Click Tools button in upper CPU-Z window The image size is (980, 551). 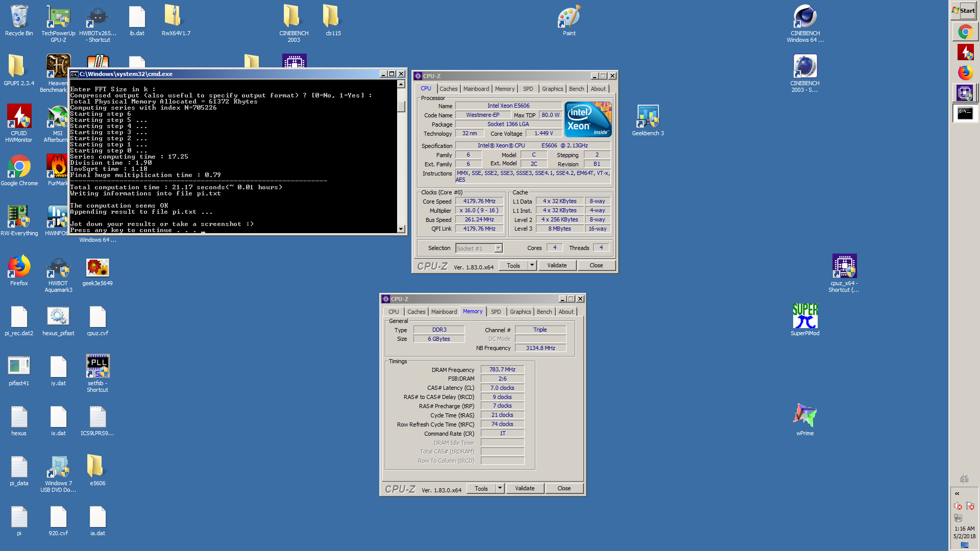513,265
